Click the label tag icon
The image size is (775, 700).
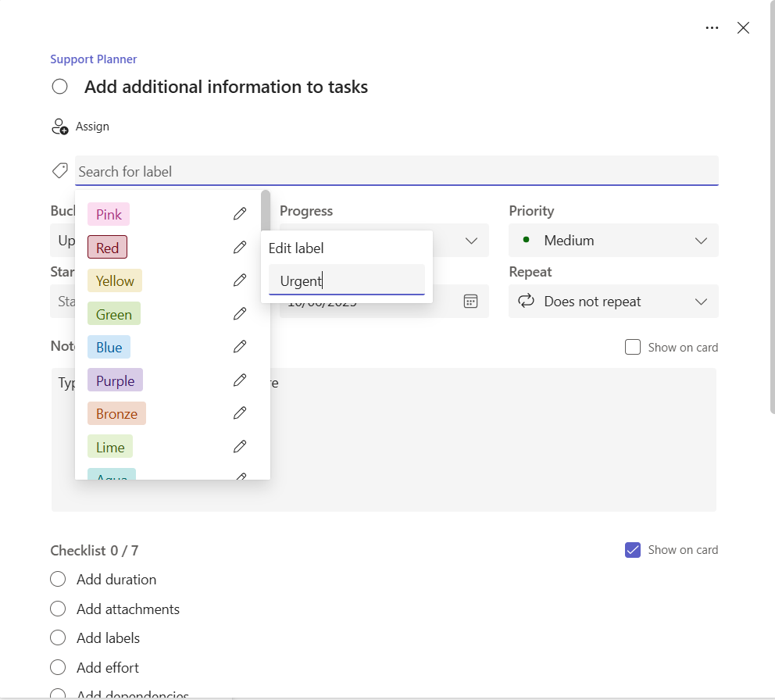pyautogui.click(x=59, y=170)
